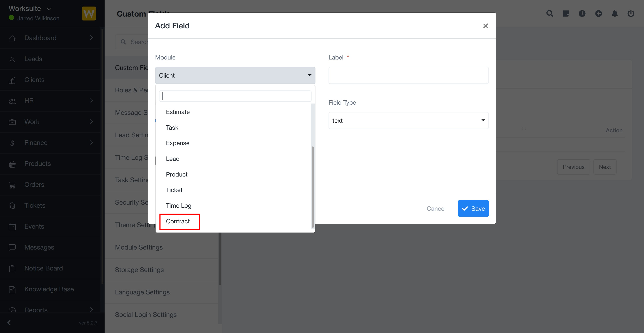Viewport: 644px width, 333px height.
Task: Click the power logout icon
Action: click(x=631, y=14)
